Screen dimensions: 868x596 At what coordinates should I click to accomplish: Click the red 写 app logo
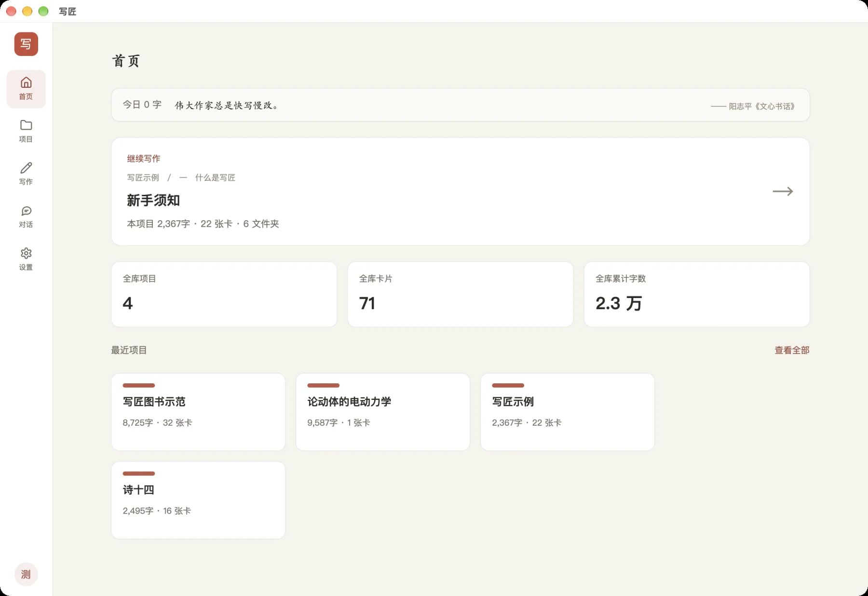point(26,44)
